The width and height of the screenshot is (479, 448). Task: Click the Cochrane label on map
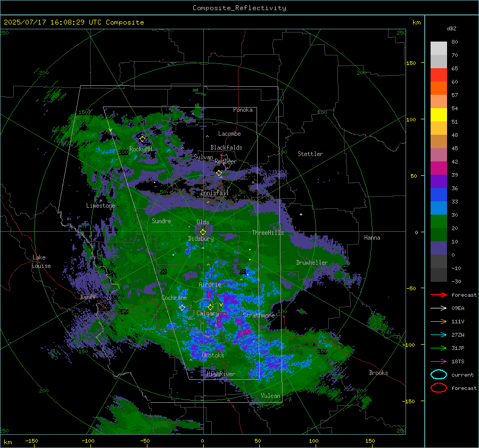pos(174,298)
